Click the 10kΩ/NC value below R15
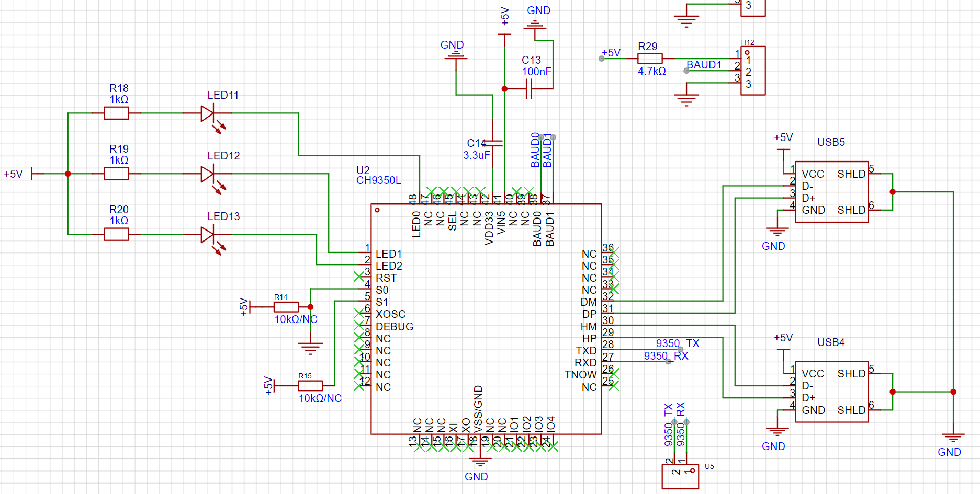Viewport: 980px width, 494px height. [x=320, y=398]
